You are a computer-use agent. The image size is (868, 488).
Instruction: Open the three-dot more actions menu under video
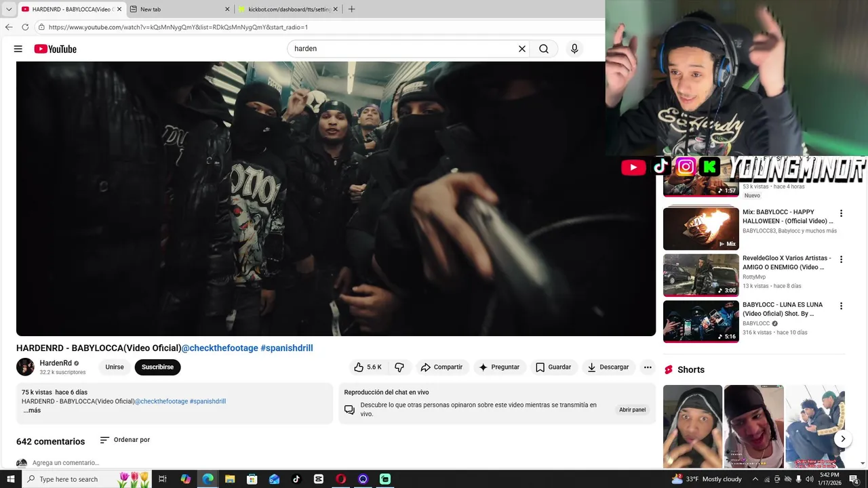(x=648, y=367)
